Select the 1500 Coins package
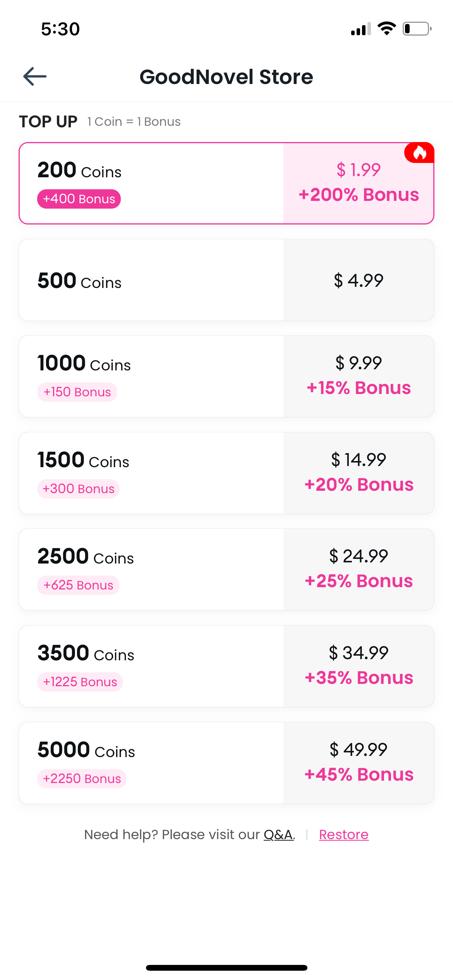Screen dimensions: 453x980 click(x=151, y=473)
